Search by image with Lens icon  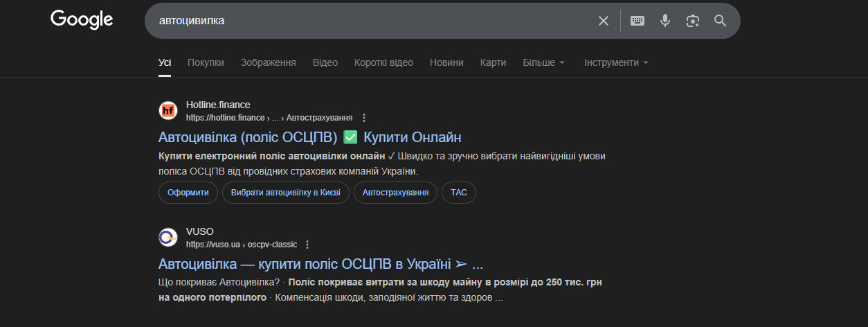click(693, 21)
